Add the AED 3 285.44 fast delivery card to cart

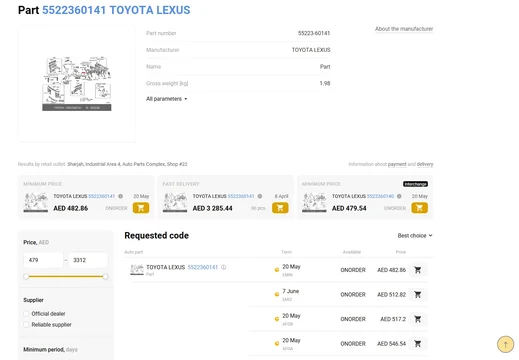point(280,208)
